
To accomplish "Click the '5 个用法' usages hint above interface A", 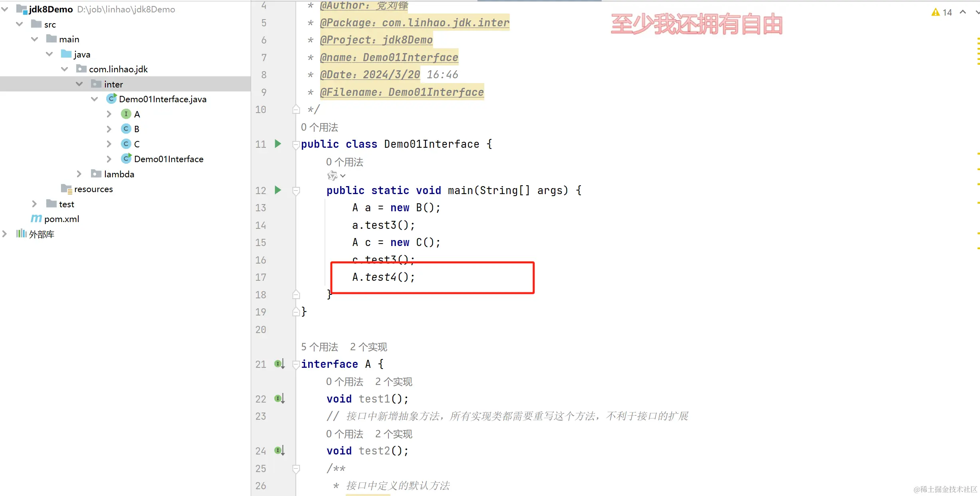I will click(319, 347).
